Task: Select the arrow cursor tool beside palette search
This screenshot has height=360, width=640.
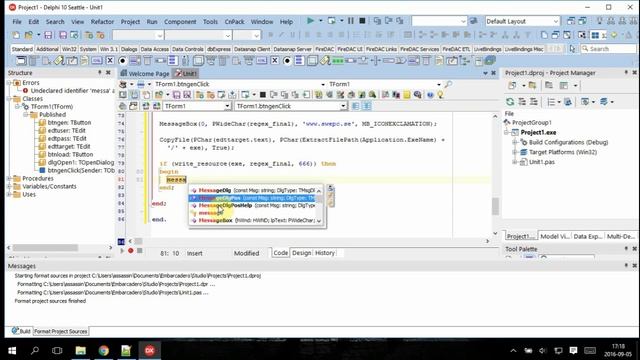Action: (x=572, y=49)
